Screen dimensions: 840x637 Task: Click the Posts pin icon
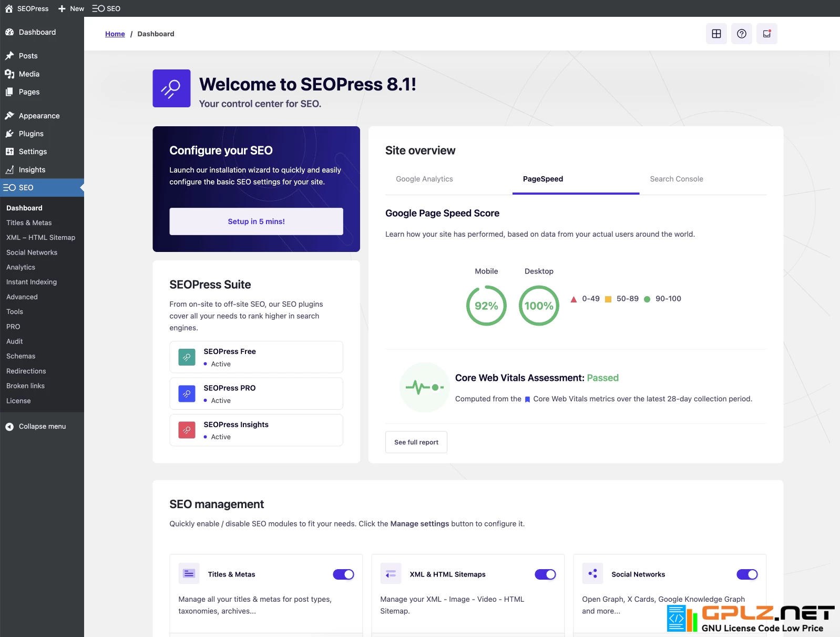[9, 56]
